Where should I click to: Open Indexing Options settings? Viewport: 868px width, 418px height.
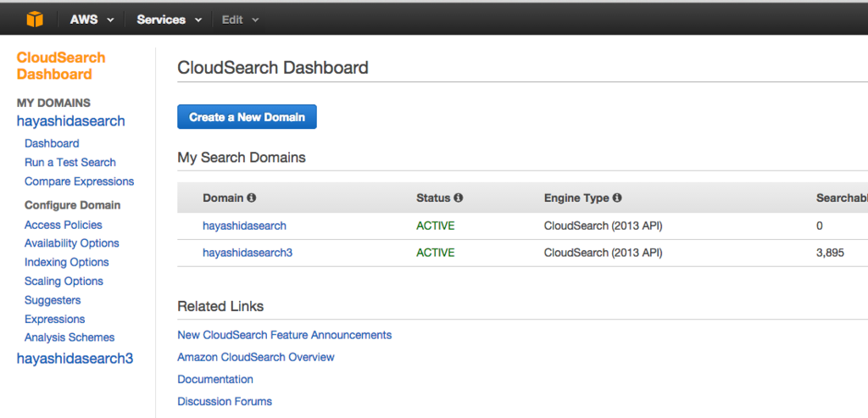[x=67, y=263]
